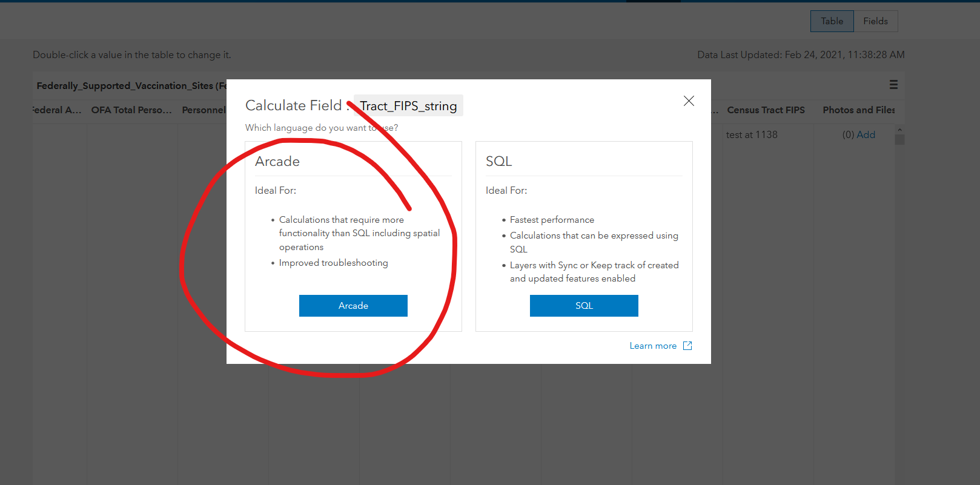Click the Add link in Photos and Files
The image size is (980, 485).
866,134
